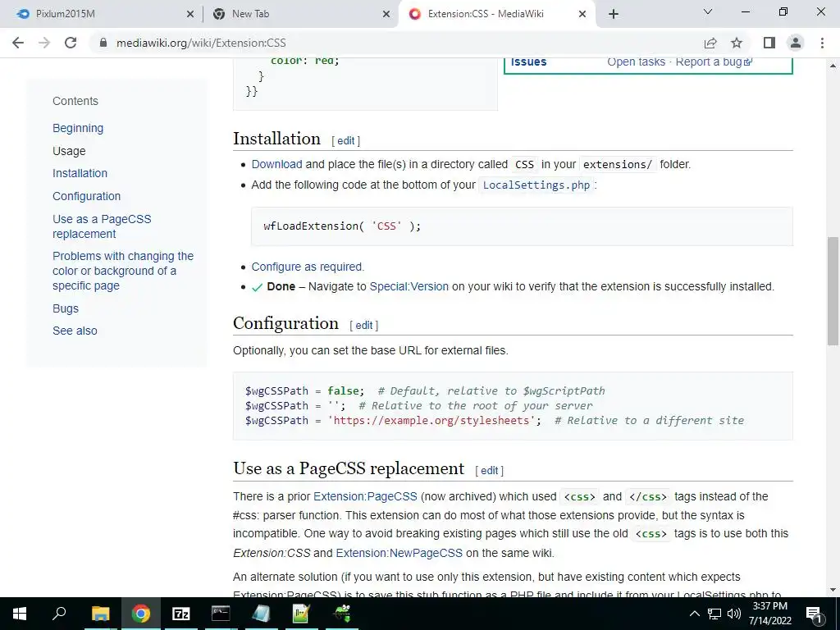
Task: Open the browser side panel
Action: tap(769, 43)
